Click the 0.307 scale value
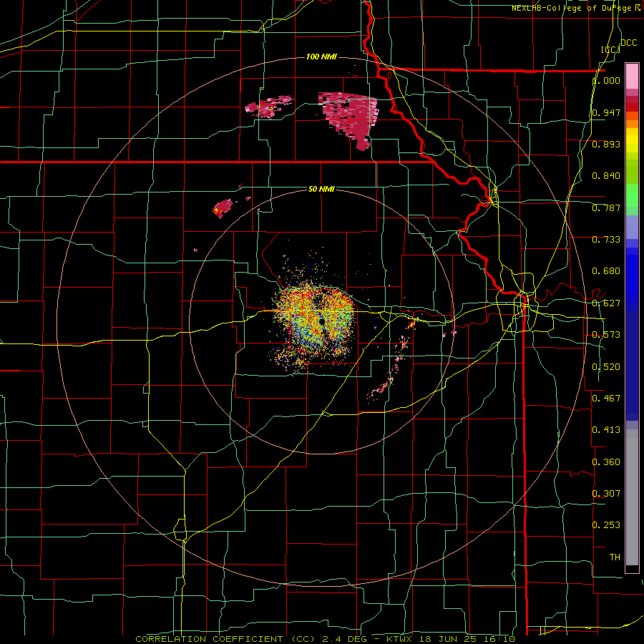The image size is (644, 644). coord(606,494)
